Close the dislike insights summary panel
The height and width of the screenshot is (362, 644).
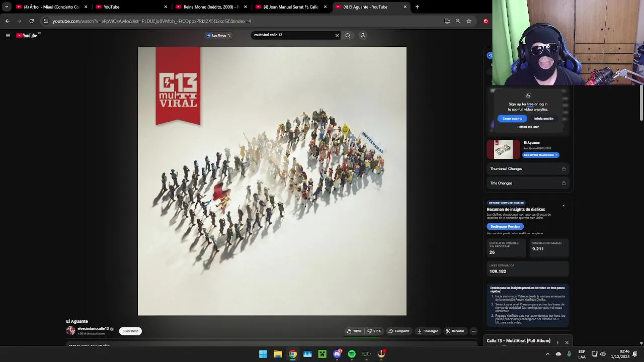click(x=563, y=205)
